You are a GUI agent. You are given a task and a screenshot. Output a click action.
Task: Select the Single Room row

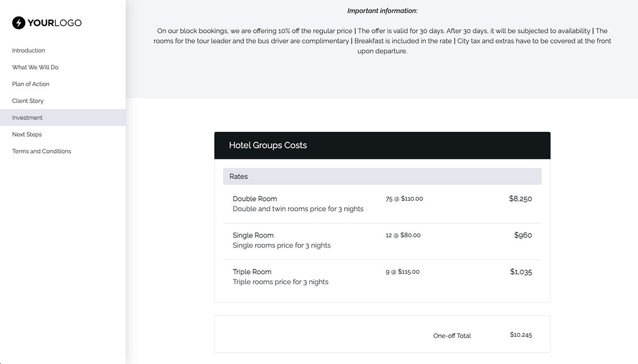253,235
